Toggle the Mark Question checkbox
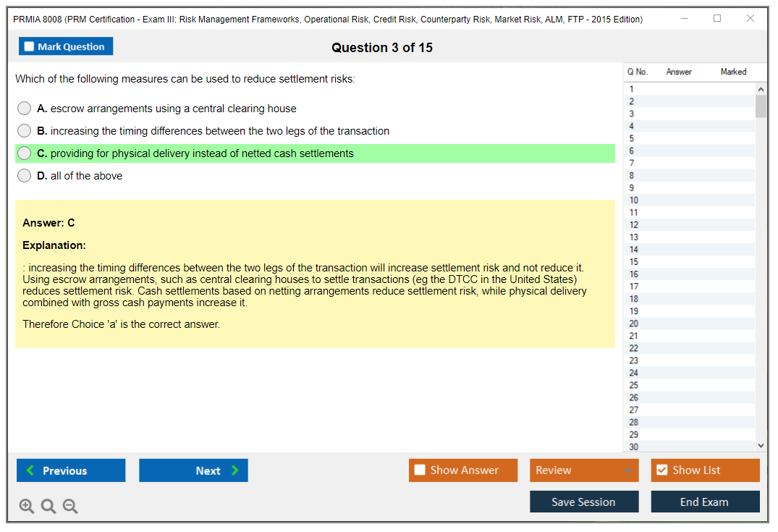778x532 pixels. [x=29, y=47]
